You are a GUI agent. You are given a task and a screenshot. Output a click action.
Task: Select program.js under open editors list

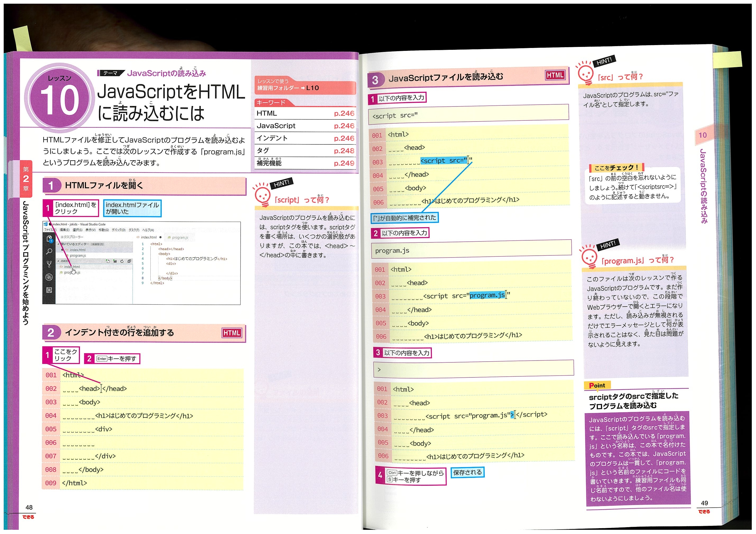click(x=78, y=256)
